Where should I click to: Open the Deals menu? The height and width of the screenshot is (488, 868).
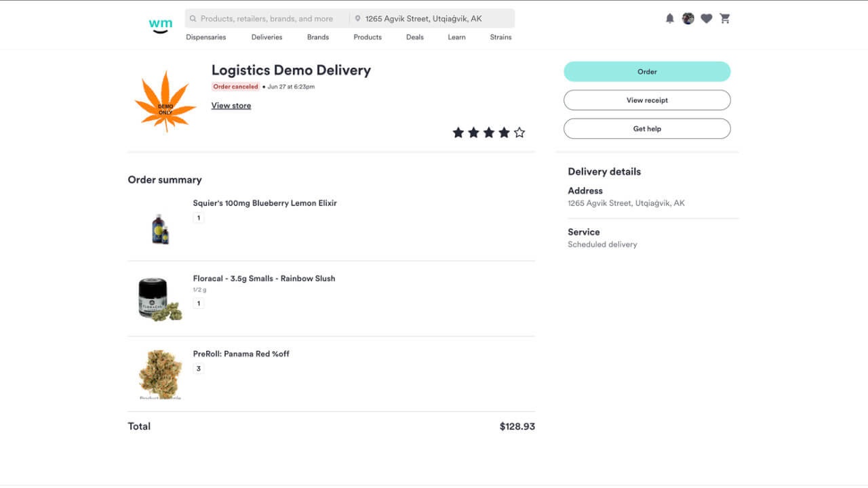click(x=415, y=37)
